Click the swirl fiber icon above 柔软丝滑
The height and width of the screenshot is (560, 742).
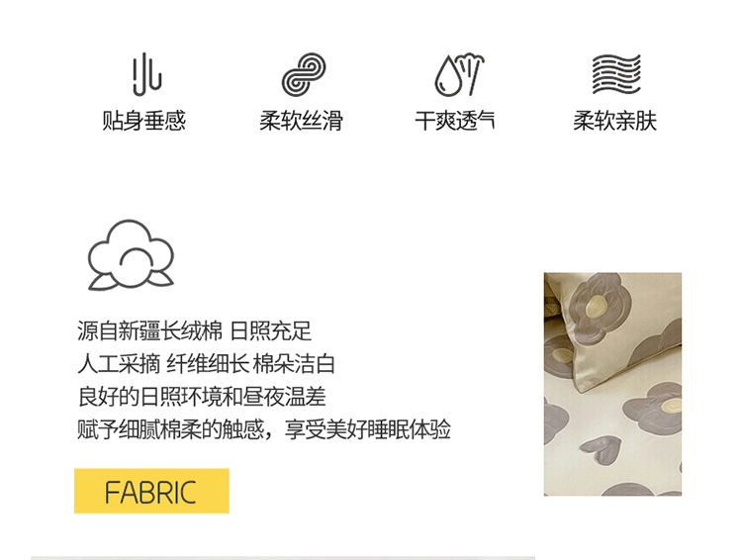pos(304,74)
